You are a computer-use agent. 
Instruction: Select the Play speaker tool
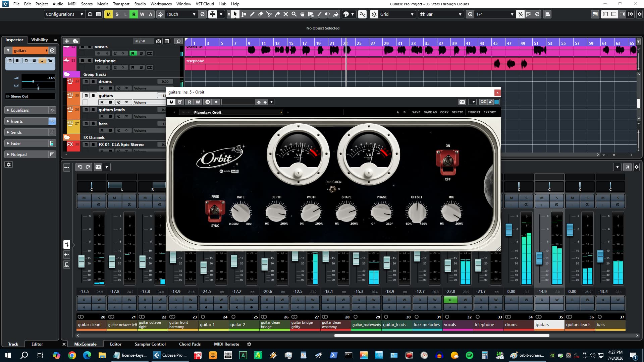click(x=327, y=14)
